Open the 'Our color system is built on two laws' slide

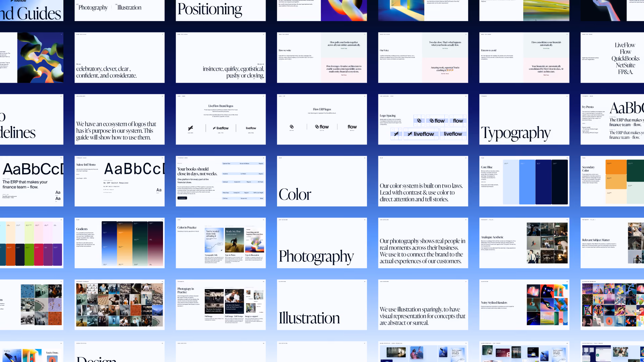[423, 181]
